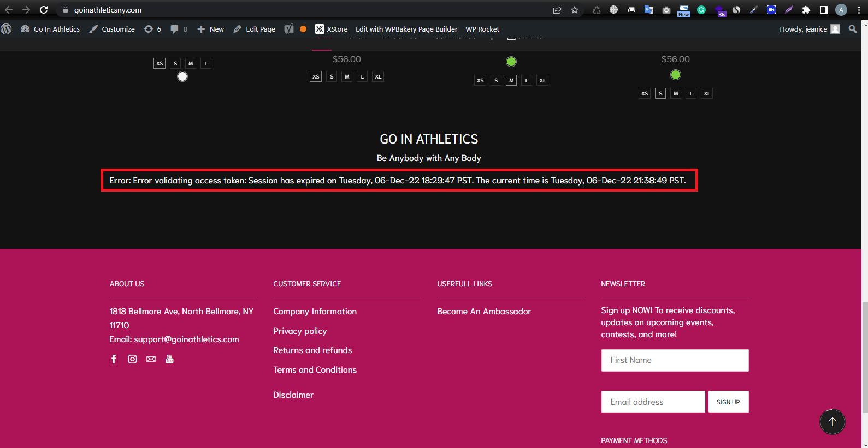Open the Go In Athletics dashboard menu
The image size is (868, 448).
[x=50, y=29]
